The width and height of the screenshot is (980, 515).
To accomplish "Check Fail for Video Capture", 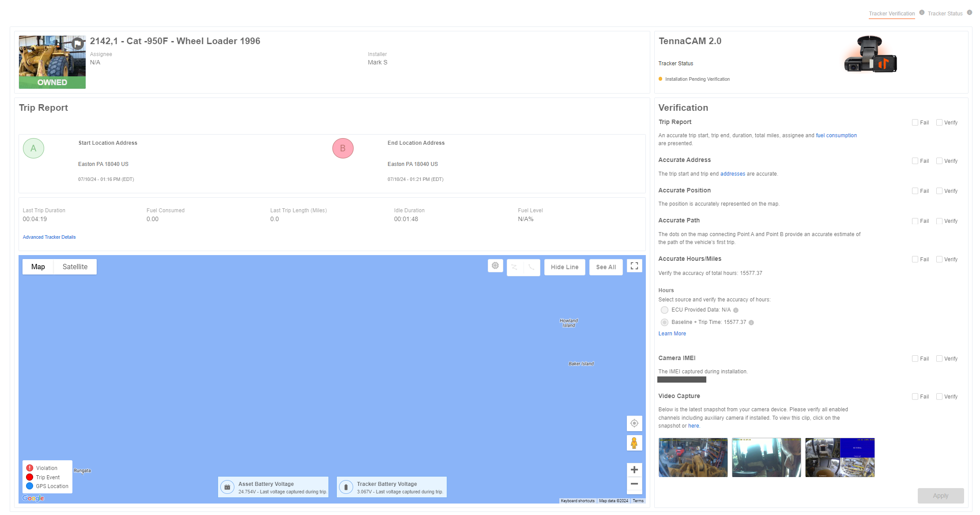I will pos(915,397).
